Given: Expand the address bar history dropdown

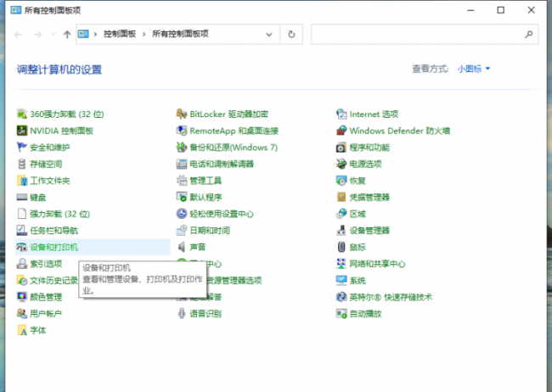Looking at the screenshot, I should click(x=269, y=34).
